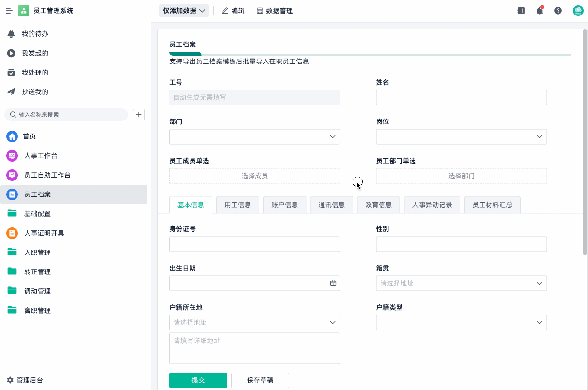The image size is (588, 390).
Task: Click the purple 员工自助工作台 icon
Action: (x=12, y=175)
